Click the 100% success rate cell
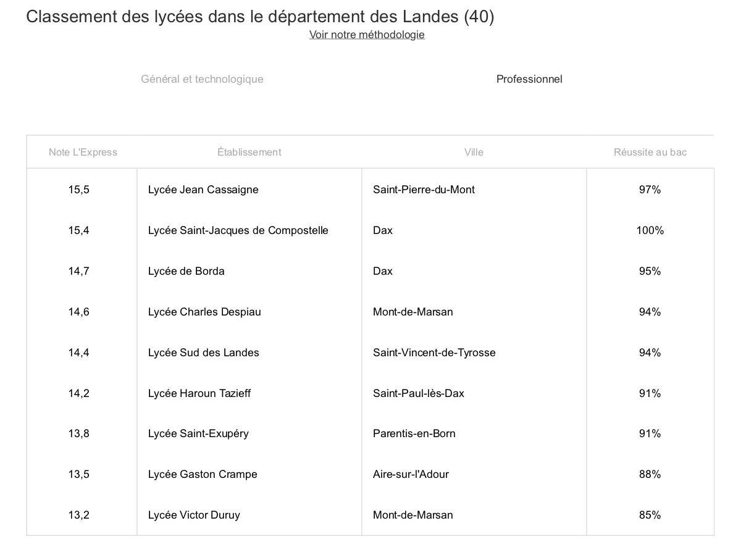733x560 pixels. pos(650,230)
